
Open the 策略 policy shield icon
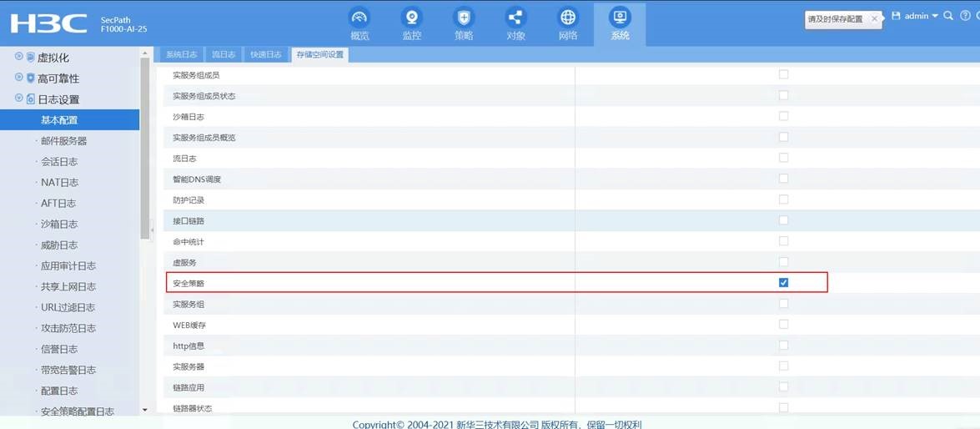pyautogui.click(x=464, y=17)
